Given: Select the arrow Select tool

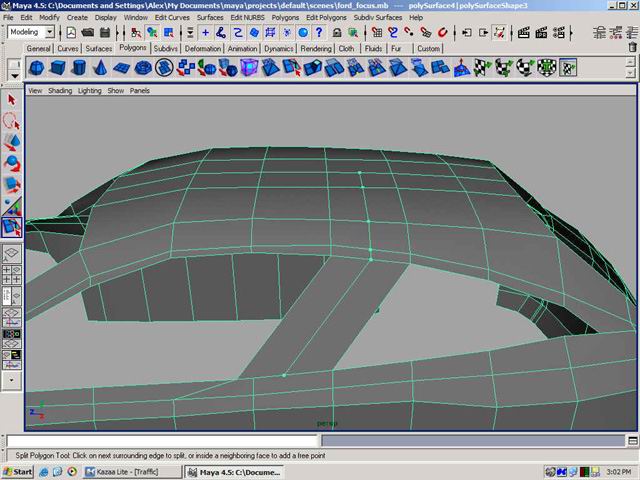Looking at the screenshot, I should coord(12,100).
